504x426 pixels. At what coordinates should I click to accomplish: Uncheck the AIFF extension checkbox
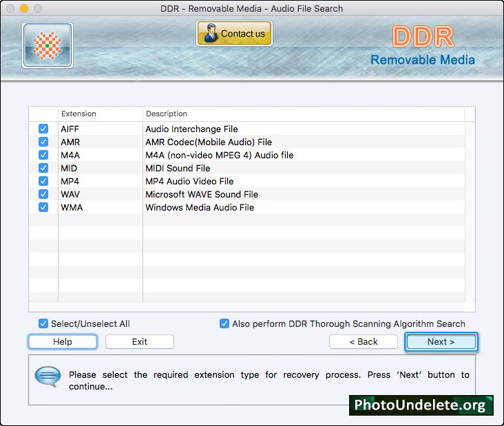[x=43, y=129]
